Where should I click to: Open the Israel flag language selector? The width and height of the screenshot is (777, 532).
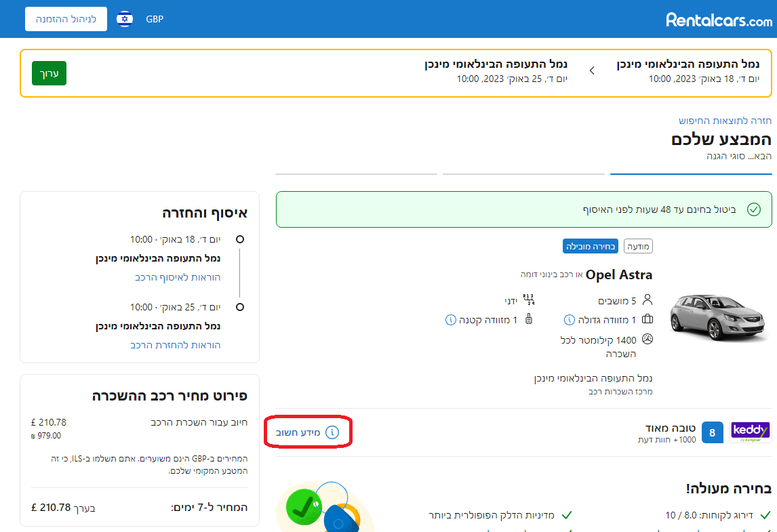click(124, 19)
